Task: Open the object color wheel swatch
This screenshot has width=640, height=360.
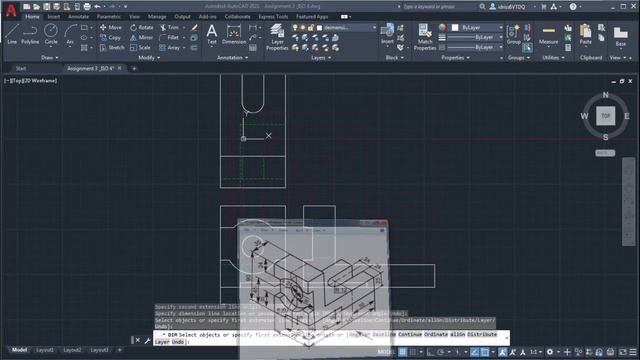Action: [442, 27]
